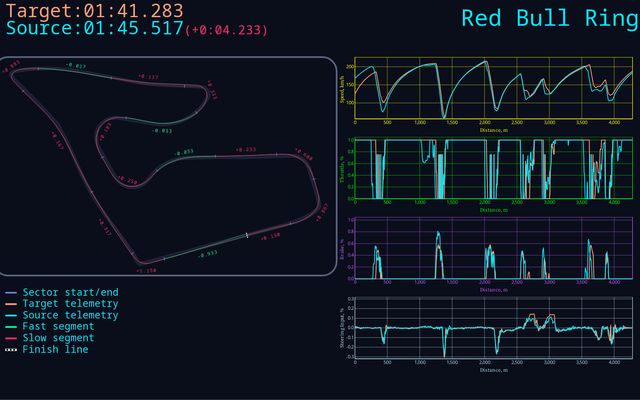Click the Fast segment legend green marker
Viewport: 640px width, 400px height.
pos(10,327)
